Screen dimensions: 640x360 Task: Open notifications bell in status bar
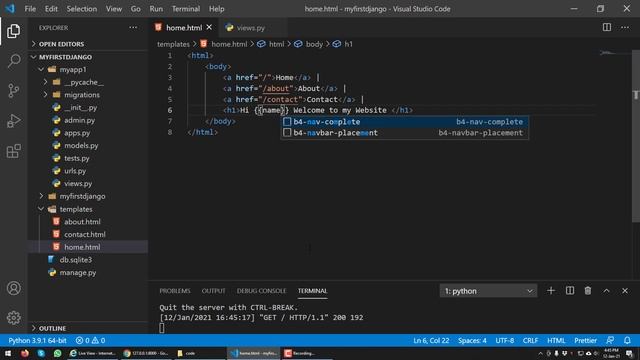(627, 340)
